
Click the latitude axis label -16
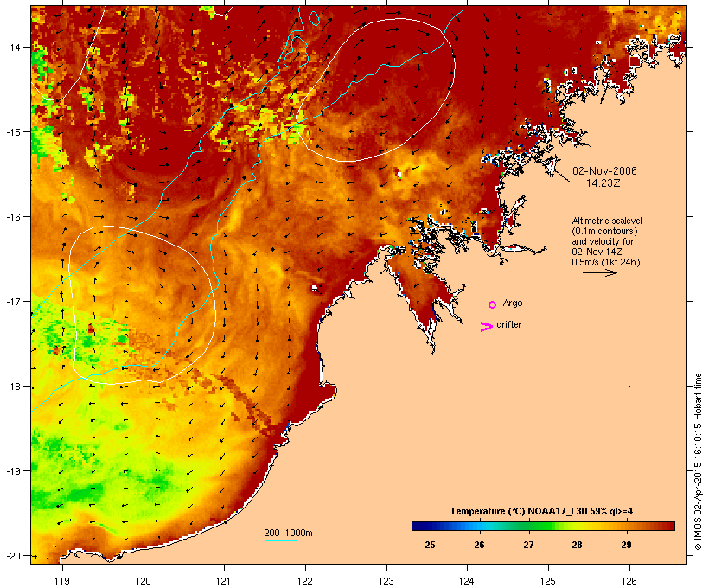[x=13, y=217]
